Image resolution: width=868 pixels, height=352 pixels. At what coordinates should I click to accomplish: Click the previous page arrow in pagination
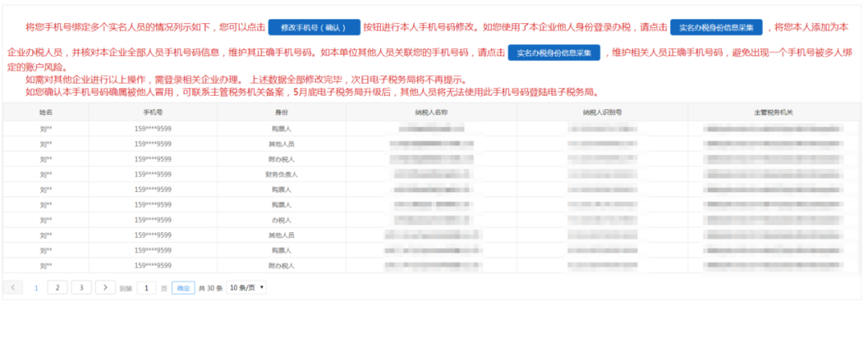(x=13, y=287)
